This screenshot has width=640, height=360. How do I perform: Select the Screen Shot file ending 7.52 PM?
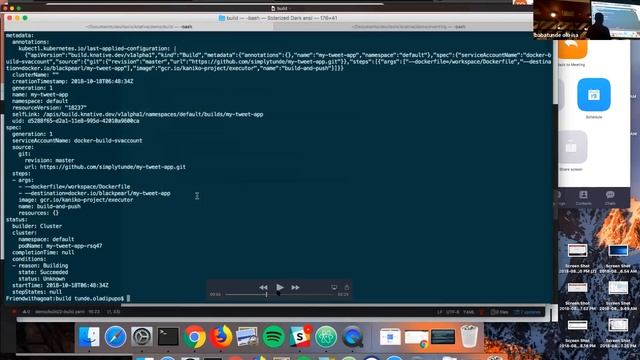tap(577, 296)
